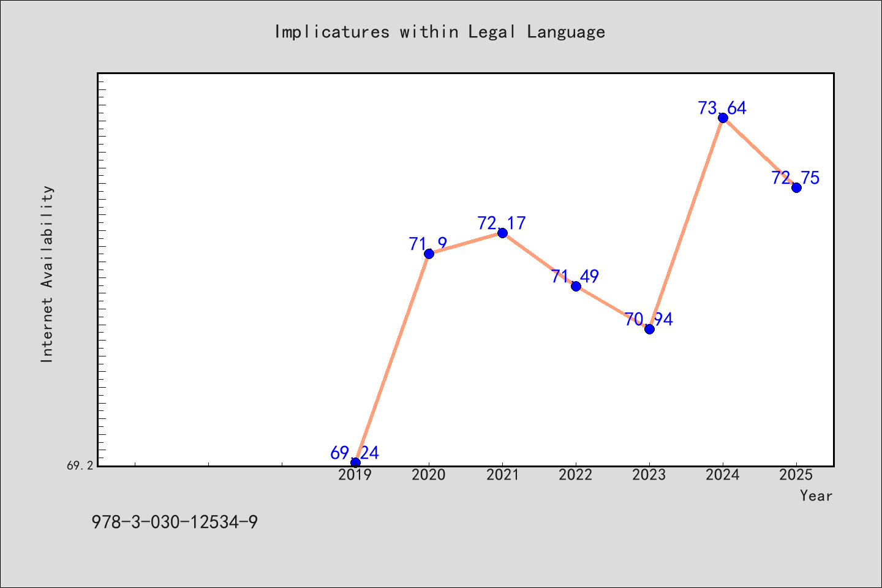Click the value label 72.17
The width and height of the screenshot is (882, 588).
tap(502, 223)
